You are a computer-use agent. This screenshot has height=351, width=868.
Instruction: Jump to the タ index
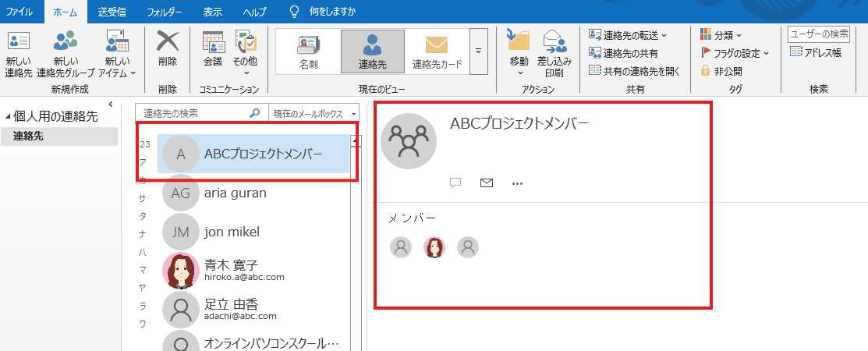coord(143,216)
